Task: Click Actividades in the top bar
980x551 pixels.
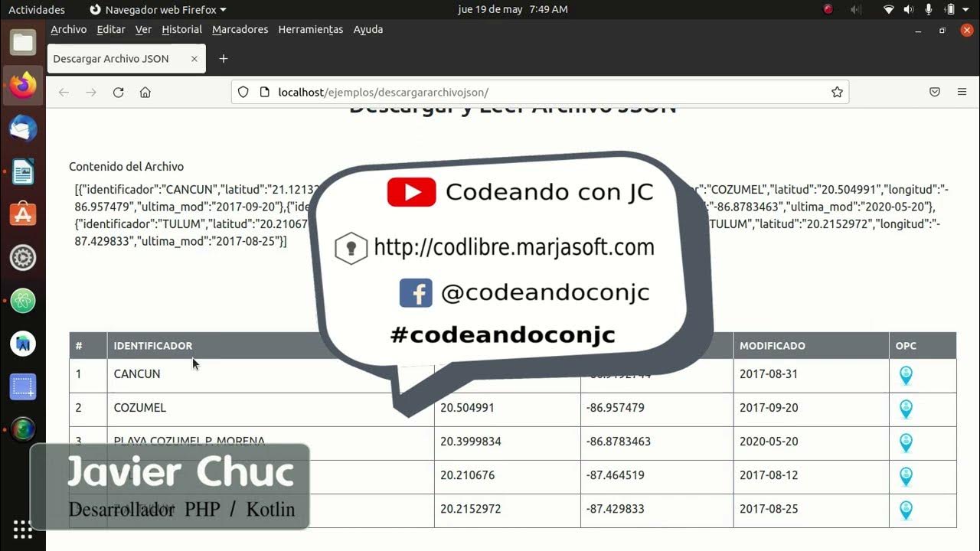Action: [37, 10]
